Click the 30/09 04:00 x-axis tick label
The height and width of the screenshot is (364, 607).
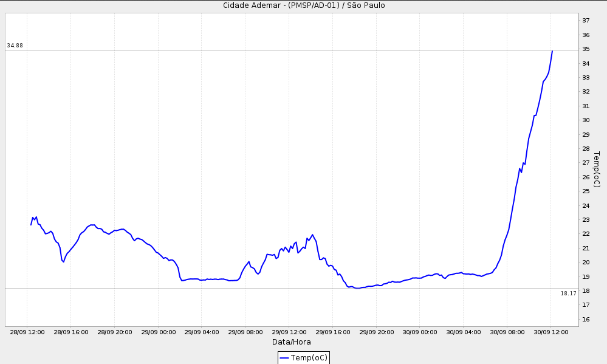tap(464, 332)
